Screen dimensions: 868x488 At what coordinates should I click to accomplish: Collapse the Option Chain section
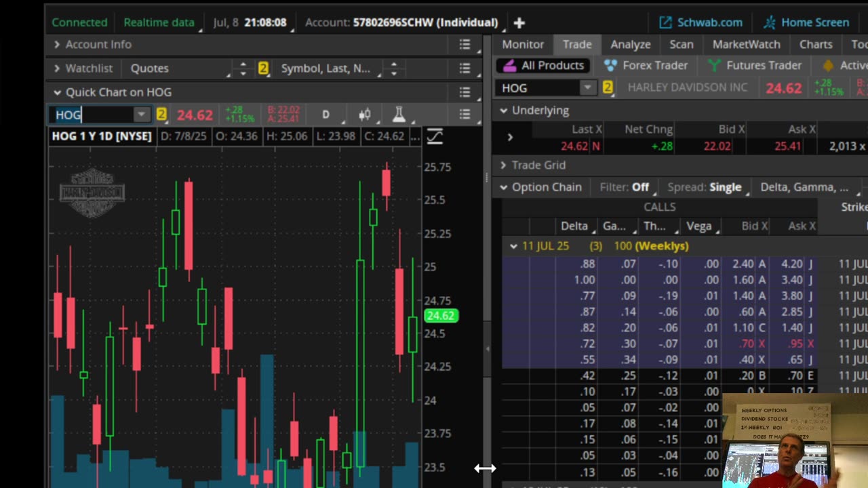(x=503, y=187)
